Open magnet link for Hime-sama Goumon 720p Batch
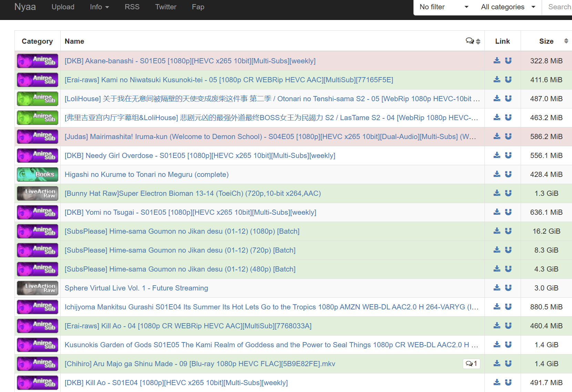The height and width of the screenshot is (392, 572). (x=508, y=250)
